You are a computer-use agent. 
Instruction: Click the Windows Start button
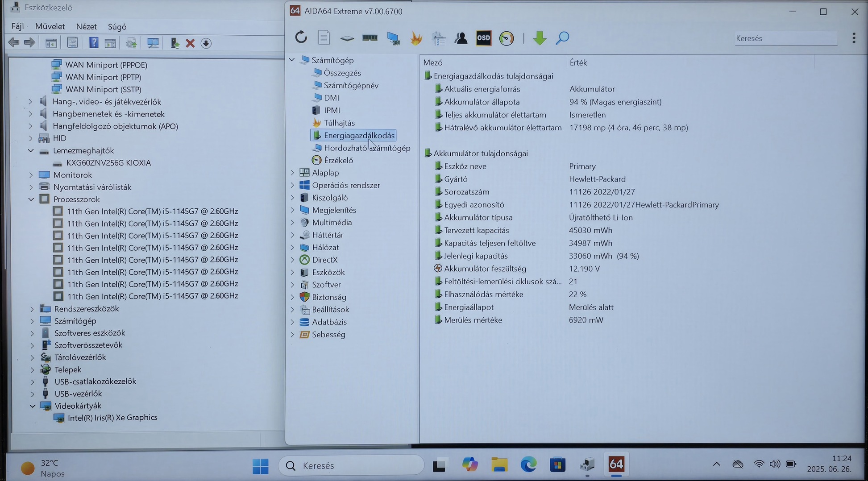click(x=261, y=466)
